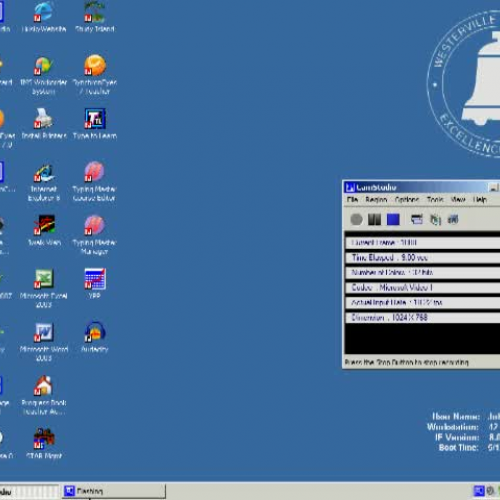The width and height of the screenshot is (500, 500).
Task: Click the CamStudio status bar stop recording message
Action: coord(407,362)
